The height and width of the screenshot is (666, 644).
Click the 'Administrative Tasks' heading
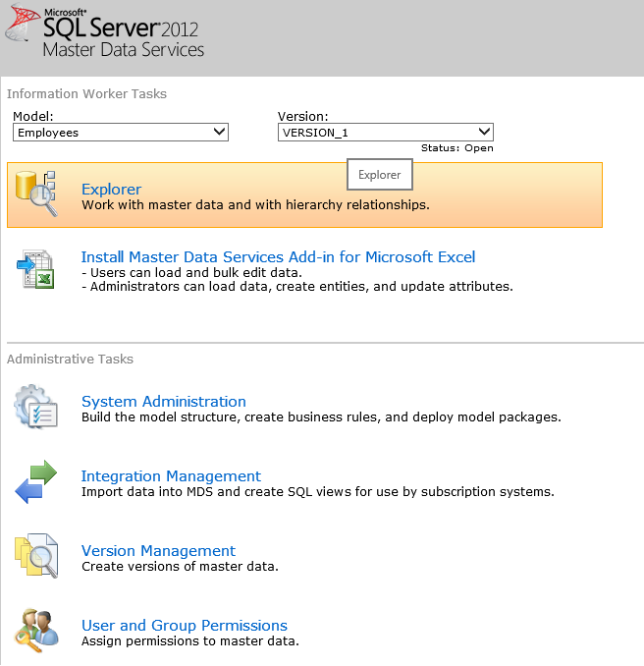(x=70, y=360)
